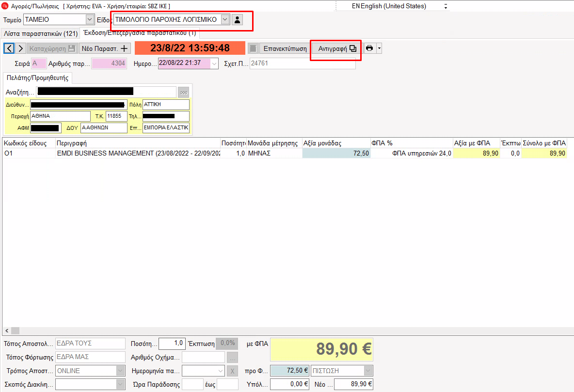The image size is (574, 392).
Task: Click the grey square icon left of Επανεκτύπωση
Action: 253,48
